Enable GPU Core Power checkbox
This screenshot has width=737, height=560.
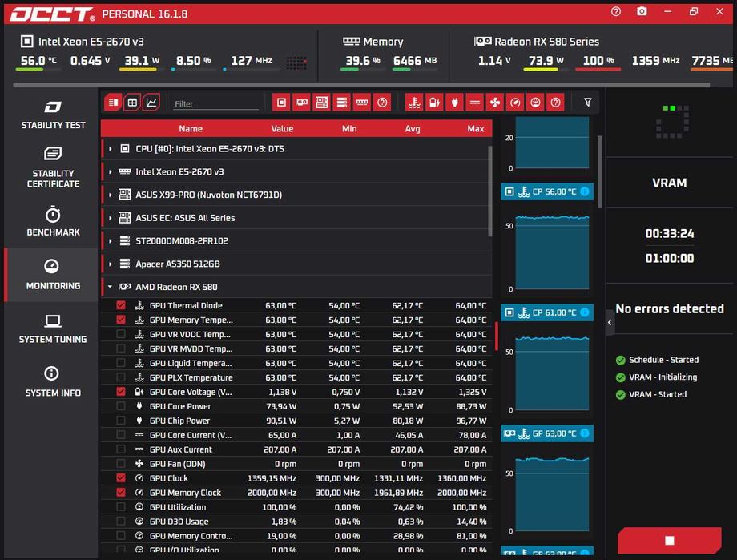[x=121, y=405]
